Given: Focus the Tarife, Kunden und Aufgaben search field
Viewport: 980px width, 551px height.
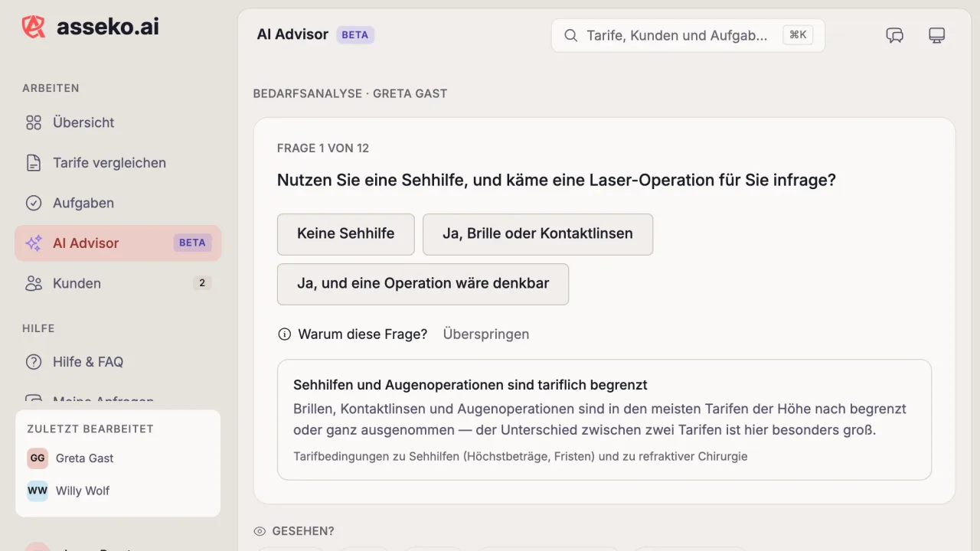Looking at the screenshot, I should 688,35.
